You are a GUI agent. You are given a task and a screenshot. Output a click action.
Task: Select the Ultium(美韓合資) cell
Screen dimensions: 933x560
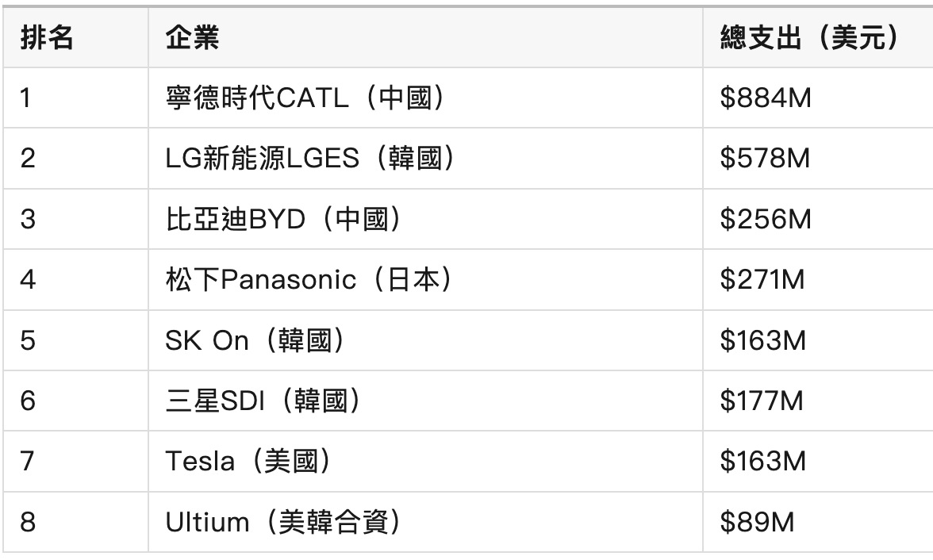coord(282,523)
